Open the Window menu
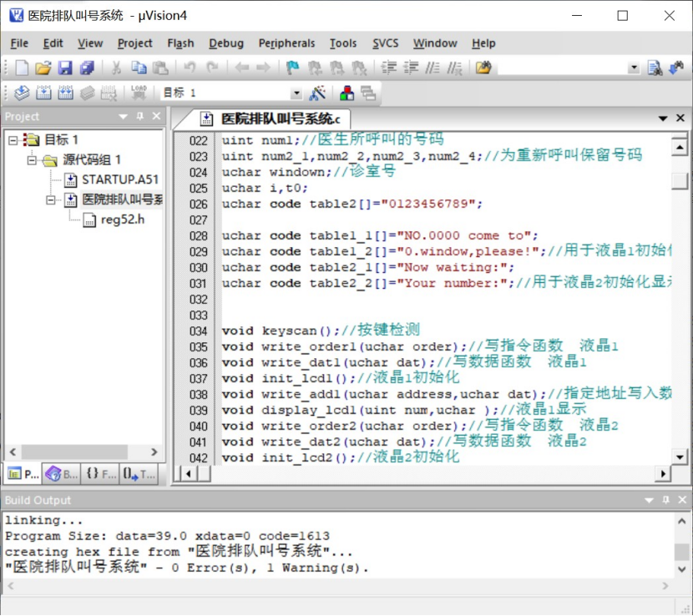The width and height of the screenshot is (693, 616). pyautogui.click(x=435, y=43)
